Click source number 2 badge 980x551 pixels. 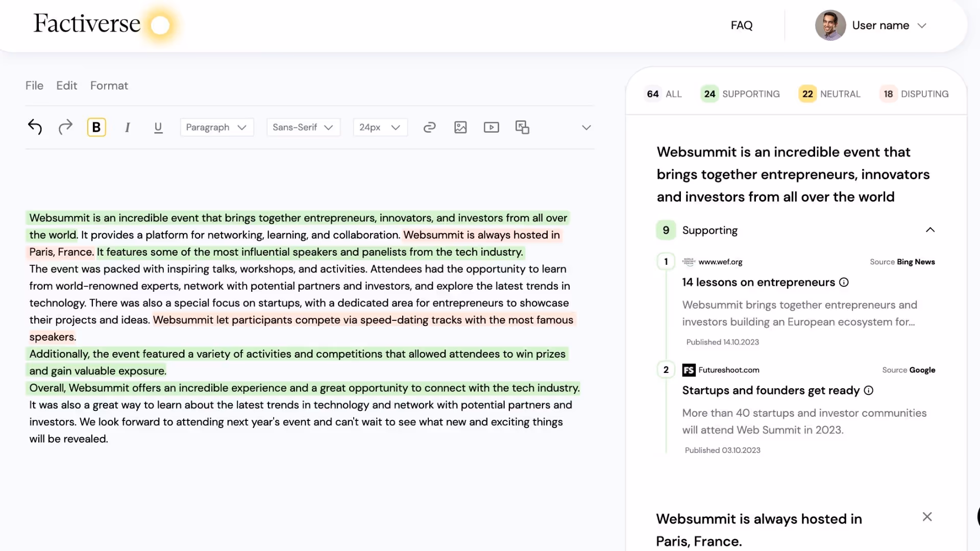click(x=666, y=370)
